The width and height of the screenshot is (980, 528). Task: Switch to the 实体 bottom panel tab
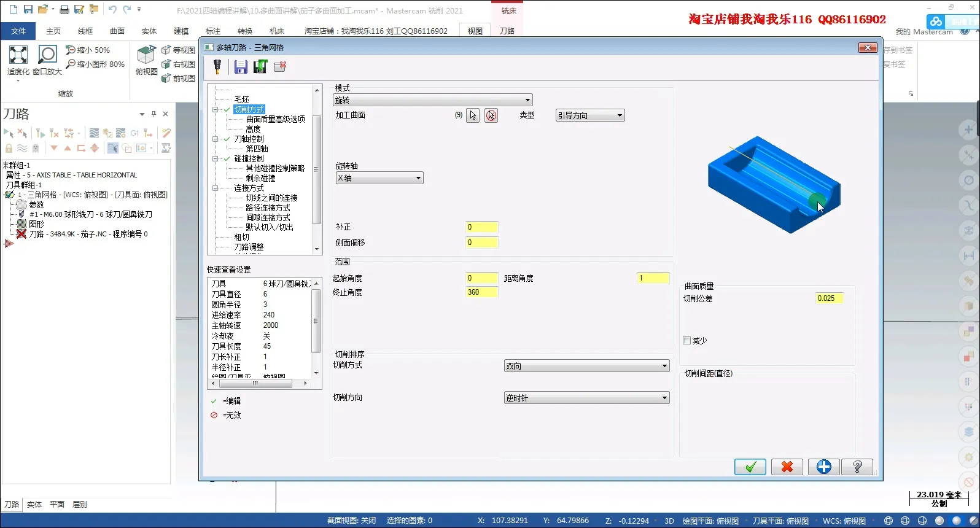point(34,505)
